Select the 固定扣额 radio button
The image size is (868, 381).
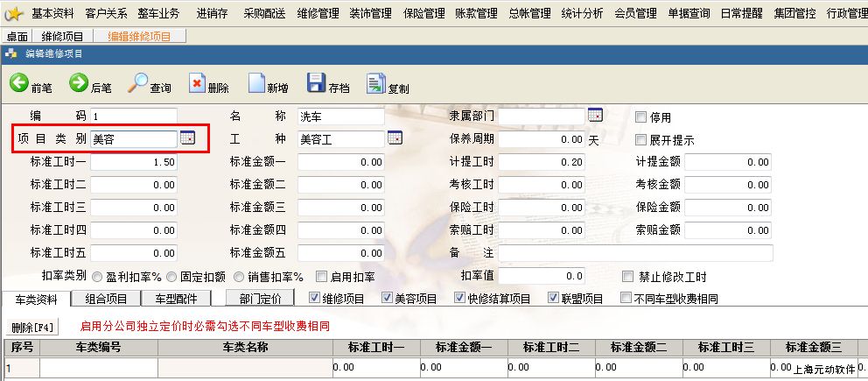point(171,276)
